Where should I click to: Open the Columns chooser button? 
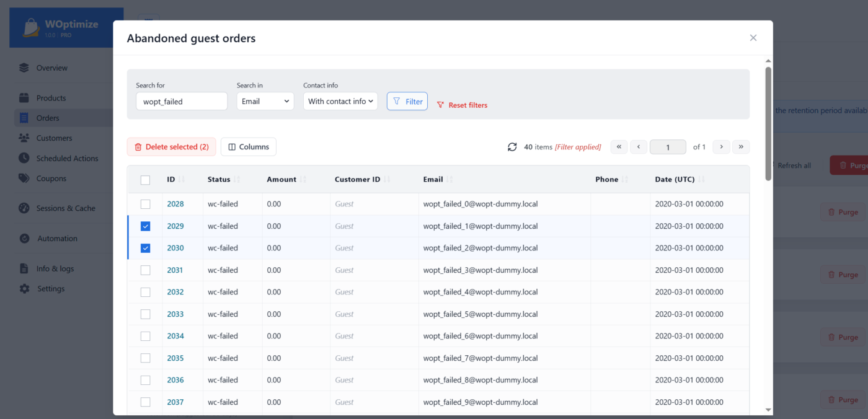249,147
